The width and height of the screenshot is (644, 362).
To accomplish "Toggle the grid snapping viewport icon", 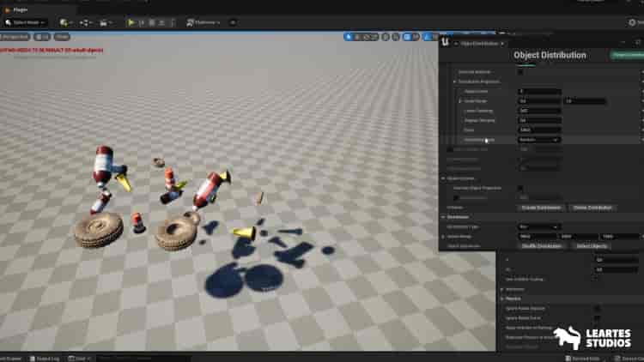I will coord(407,37).
